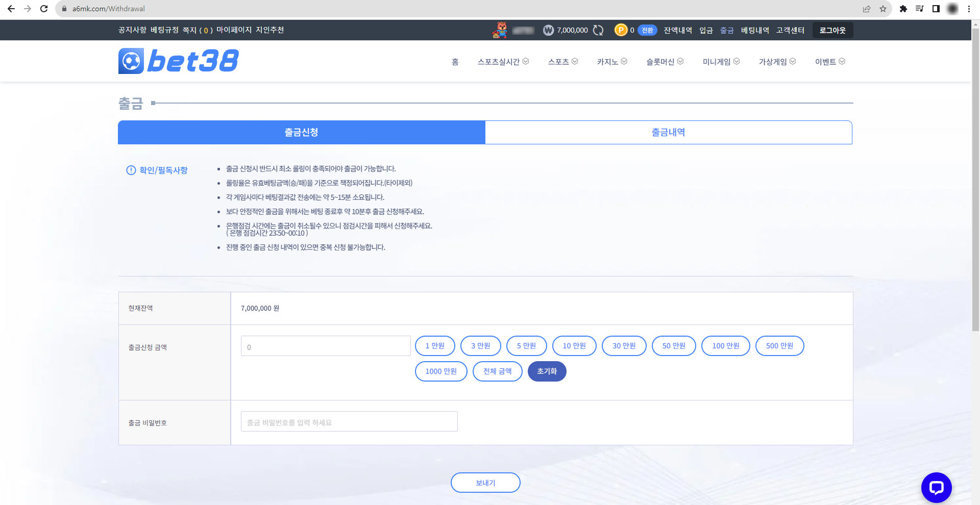Add 1 만원 to withdrawal amount
Screen dimensions: 980x505
(x=435, y=346)
